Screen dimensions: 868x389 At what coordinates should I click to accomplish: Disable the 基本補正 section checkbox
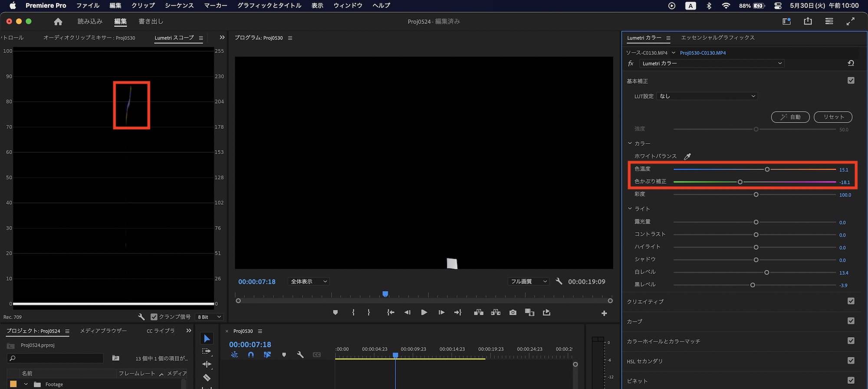coord(851,81)
